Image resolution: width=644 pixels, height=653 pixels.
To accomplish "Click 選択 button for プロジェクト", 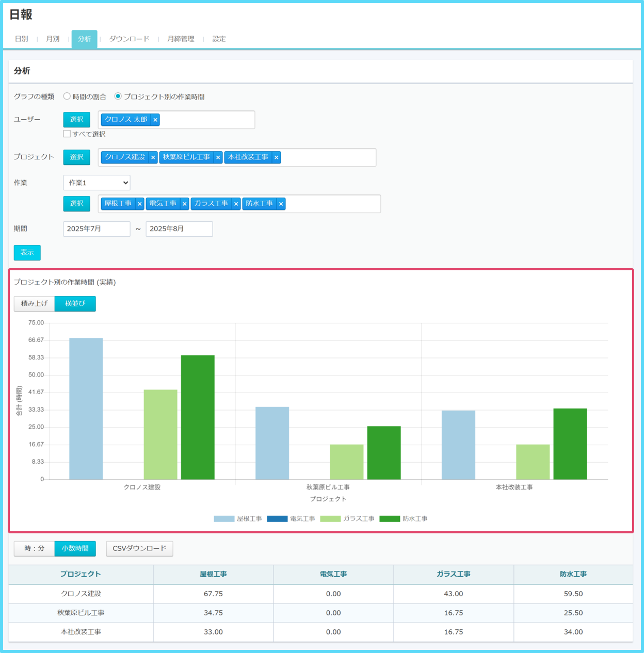I will [77, 157].
